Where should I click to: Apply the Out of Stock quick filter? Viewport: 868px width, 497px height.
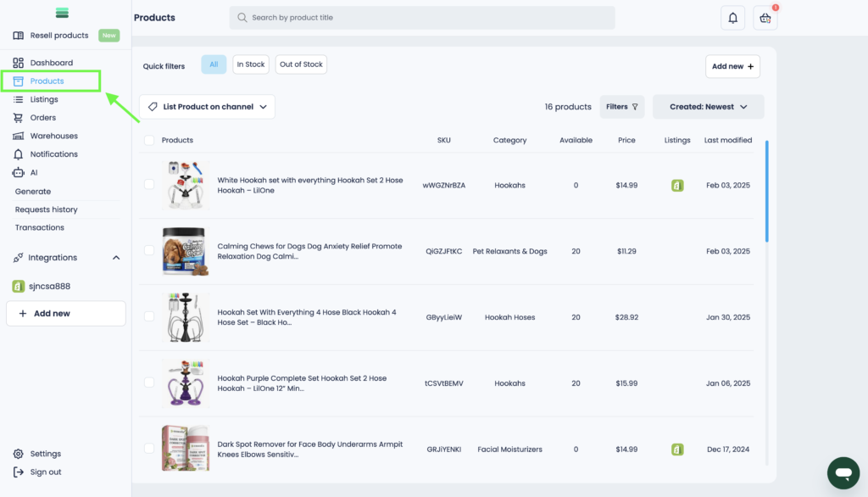click(x=301, y=64)
